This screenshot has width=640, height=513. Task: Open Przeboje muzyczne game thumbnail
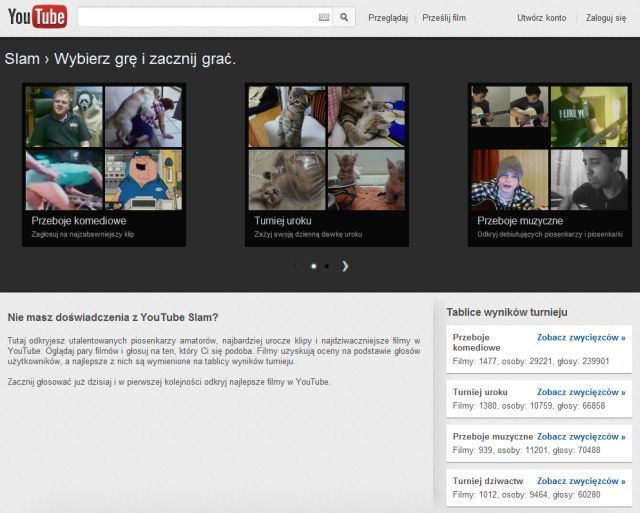(x=549, y=148)
